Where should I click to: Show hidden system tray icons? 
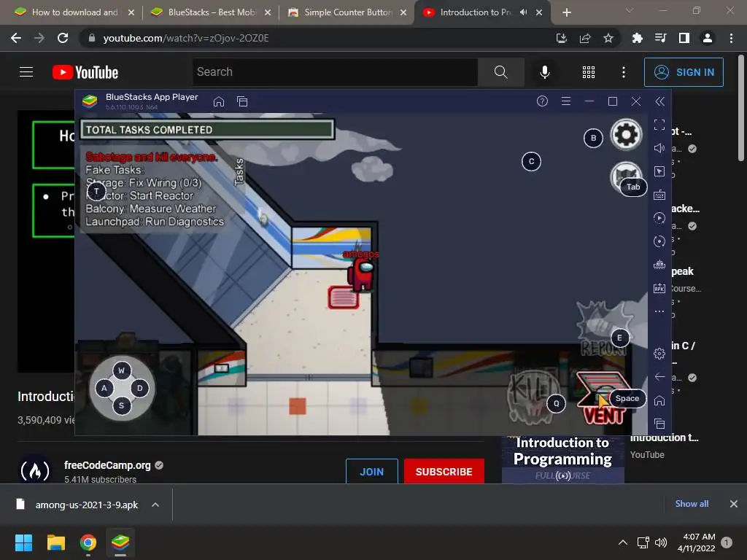click(623, 542)
